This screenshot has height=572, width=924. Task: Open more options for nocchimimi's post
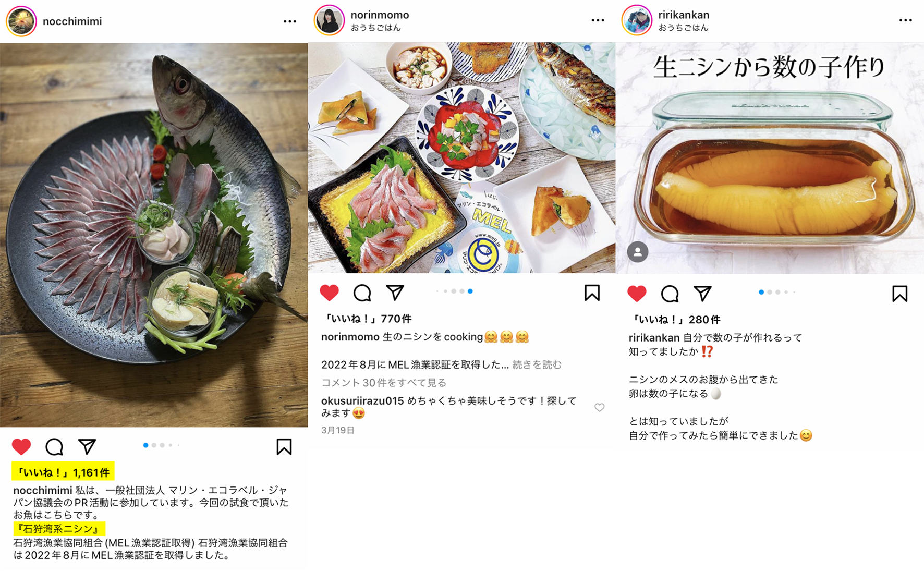pyautogui.click(x=290, y=21)
